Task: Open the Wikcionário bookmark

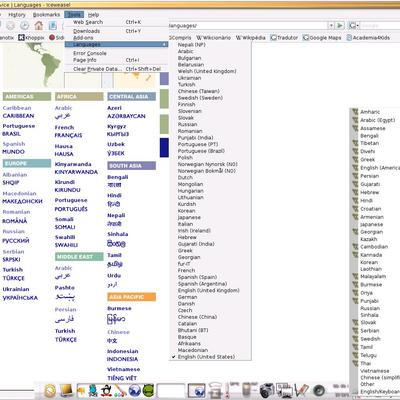Action: (x=213, y=38)
